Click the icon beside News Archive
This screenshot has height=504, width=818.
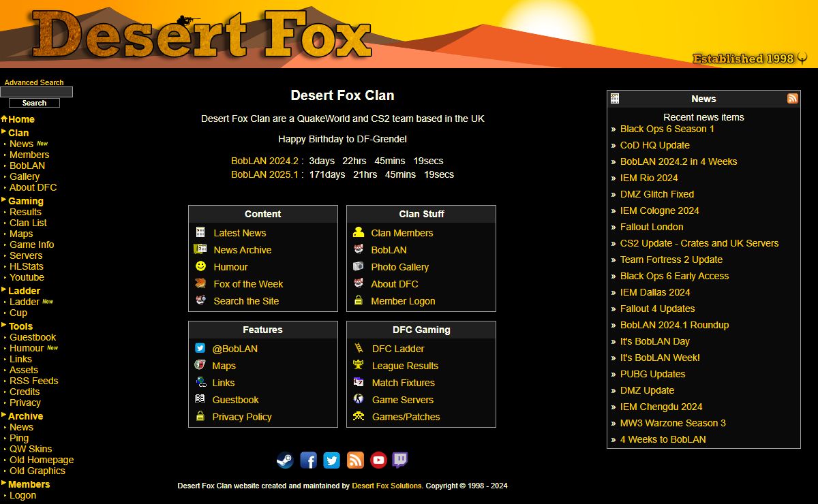pos(200,249)
